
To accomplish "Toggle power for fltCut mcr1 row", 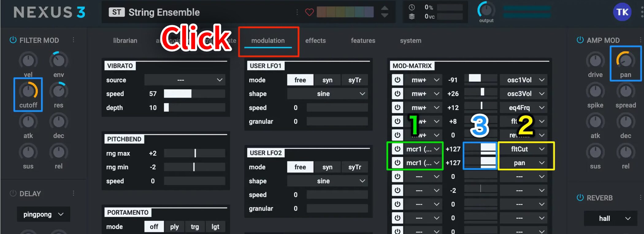I will click(x=397, y=149).
